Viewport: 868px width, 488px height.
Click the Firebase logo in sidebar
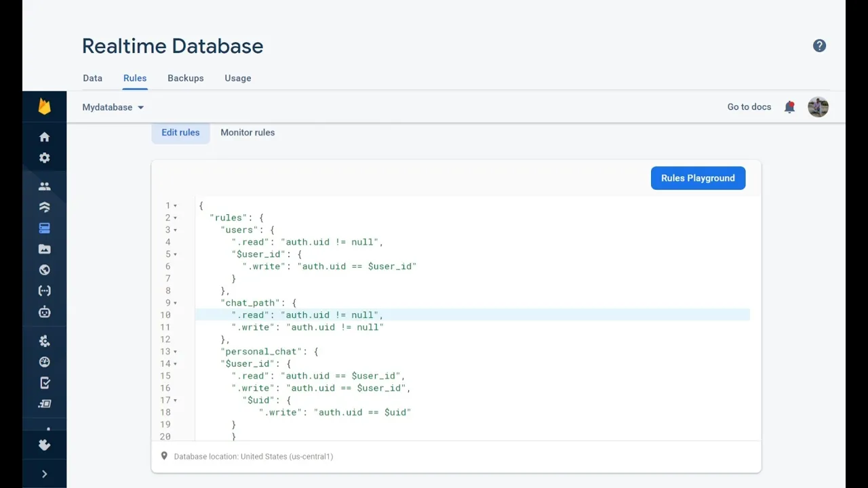point(45,106)
